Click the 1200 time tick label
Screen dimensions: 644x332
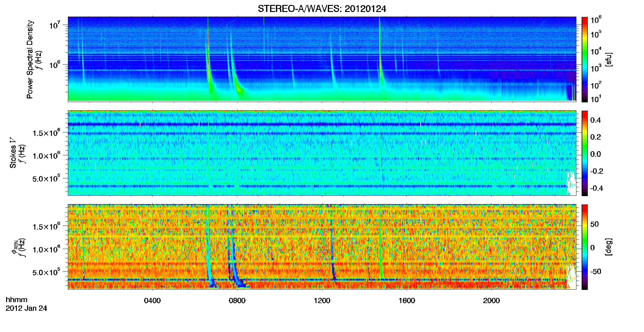tap(322, 300)
